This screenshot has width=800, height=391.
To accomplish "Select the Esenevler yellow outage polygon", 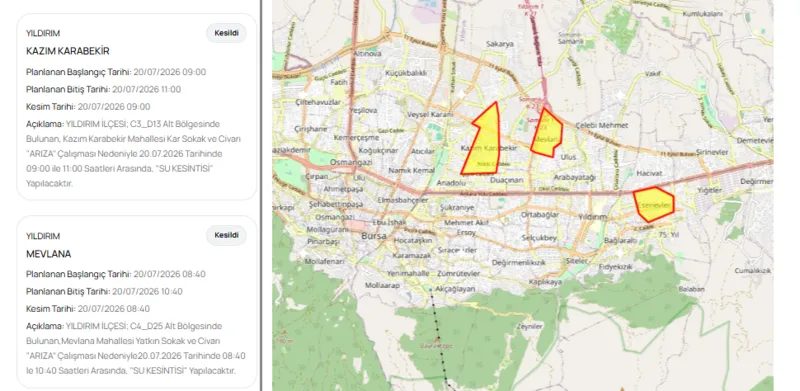I will pyautogui.click(x=654, y=204).
